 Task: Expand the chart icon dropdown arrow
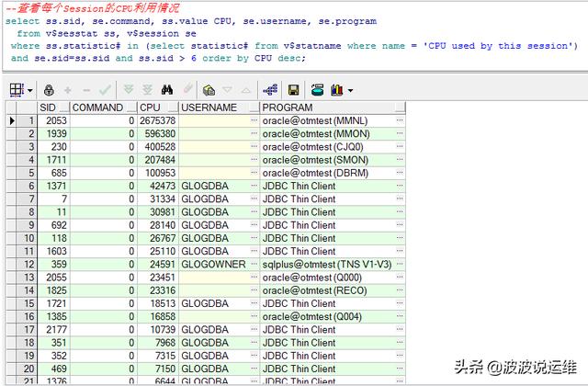[350, 90]
